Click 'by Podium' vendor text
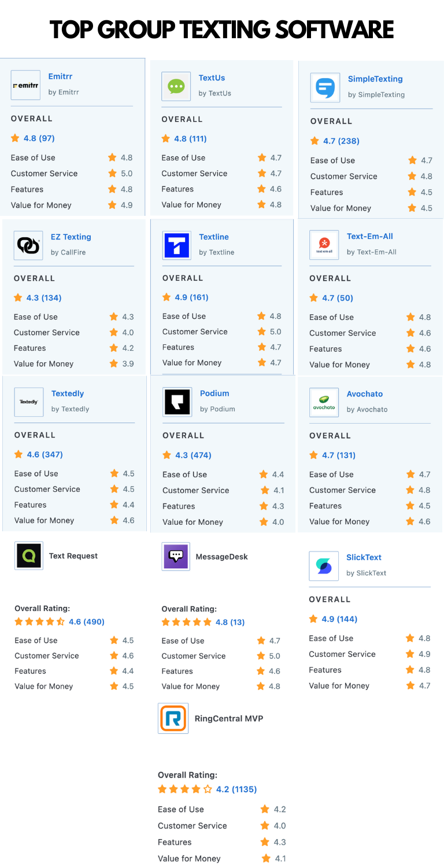 point(217,409)
